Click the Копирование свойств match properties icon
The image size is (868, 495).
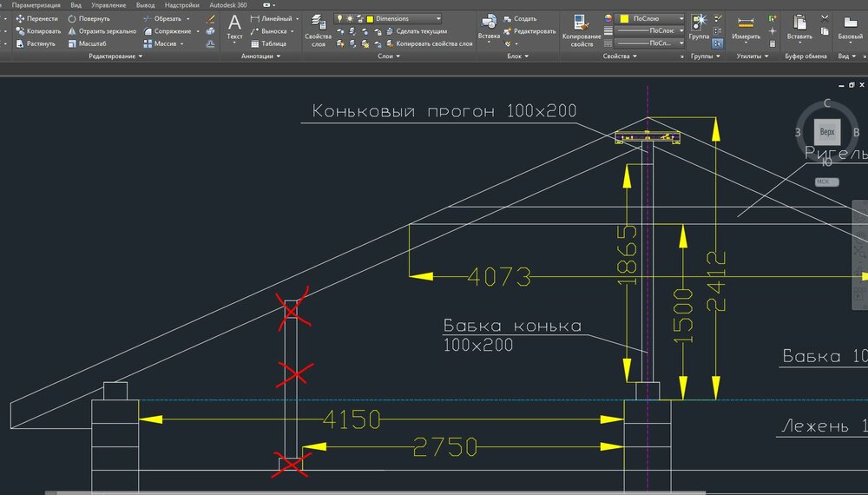pyautogui.click(x=581, y=28)
